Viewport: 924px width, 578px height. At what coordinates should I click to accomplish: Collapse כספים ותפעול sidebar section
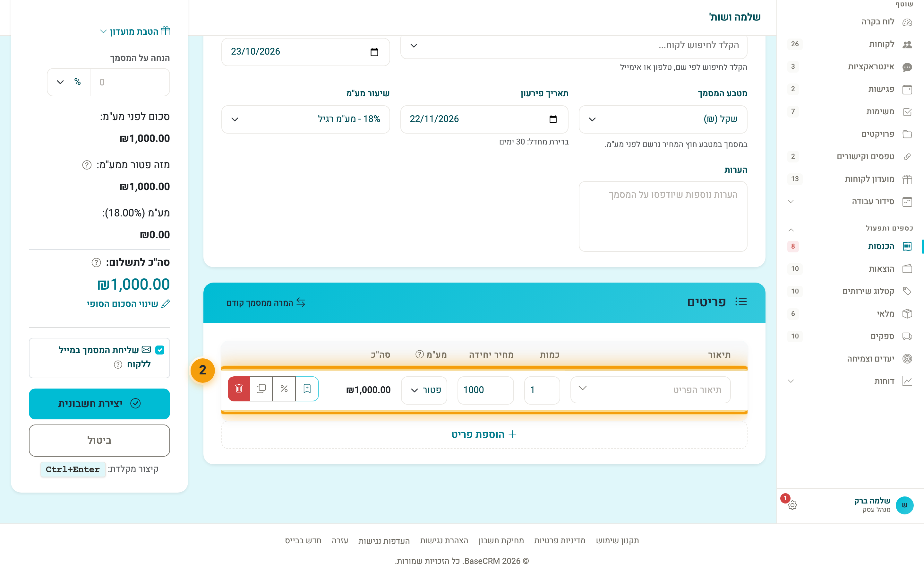(791, 230)
